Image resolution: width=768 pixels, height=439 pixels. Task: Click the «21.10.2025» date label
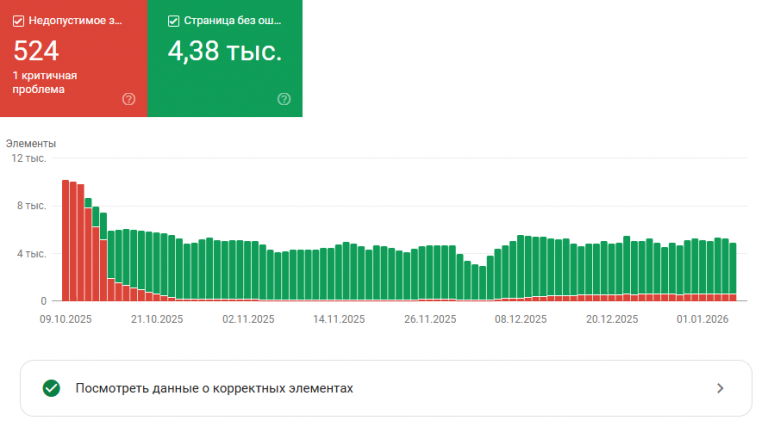point(157,319)
